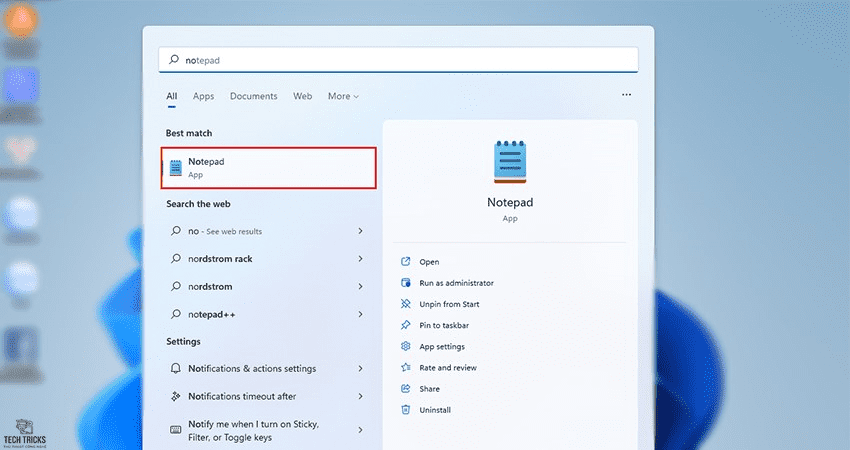This screenshot has height=450, width=850.
Task: Select the All filter tab
Action: (171, 96)
